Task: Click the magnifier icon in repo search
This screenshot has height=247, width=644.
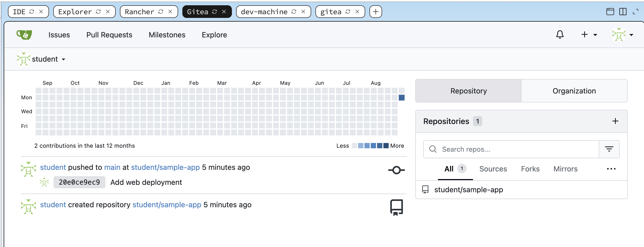Action: point(433,149)
